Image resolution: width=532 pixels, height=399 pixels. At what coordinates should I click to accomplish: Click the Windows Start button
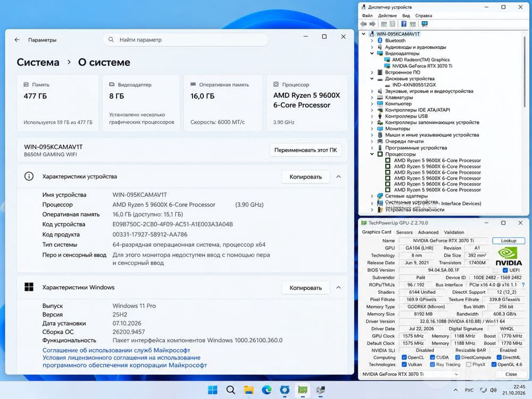click(x=213, y=390)
